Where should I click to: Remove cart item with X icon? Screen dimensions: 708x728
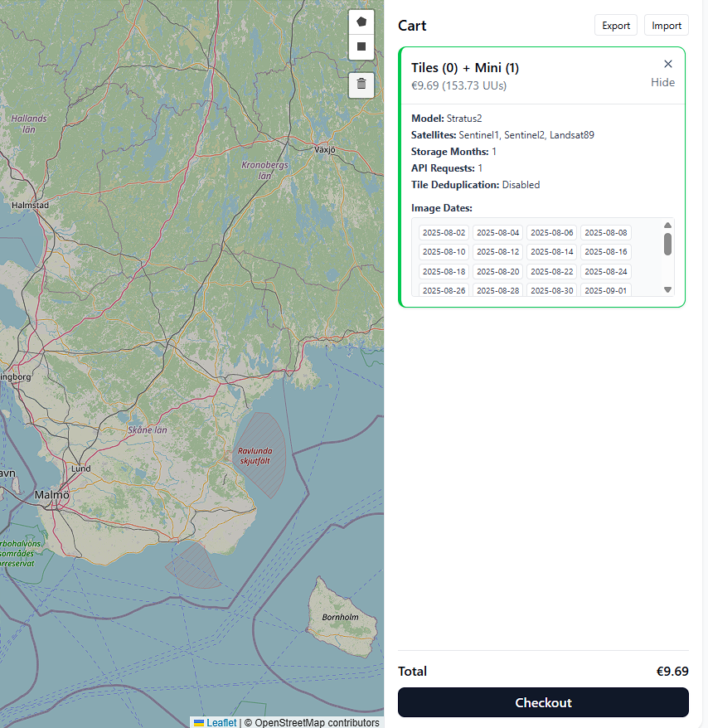pos(668,64)
